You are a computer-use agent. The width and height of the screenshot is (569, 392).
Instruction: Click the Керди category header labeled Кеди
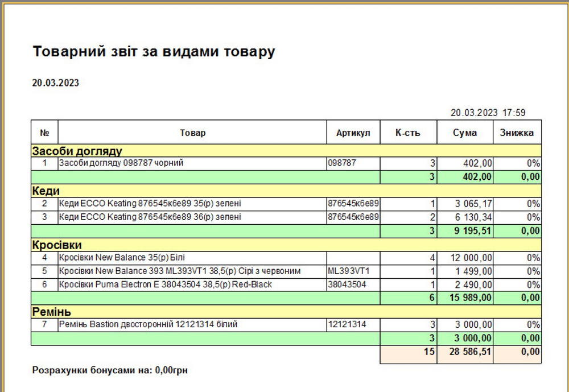click(x=46, y=190)
